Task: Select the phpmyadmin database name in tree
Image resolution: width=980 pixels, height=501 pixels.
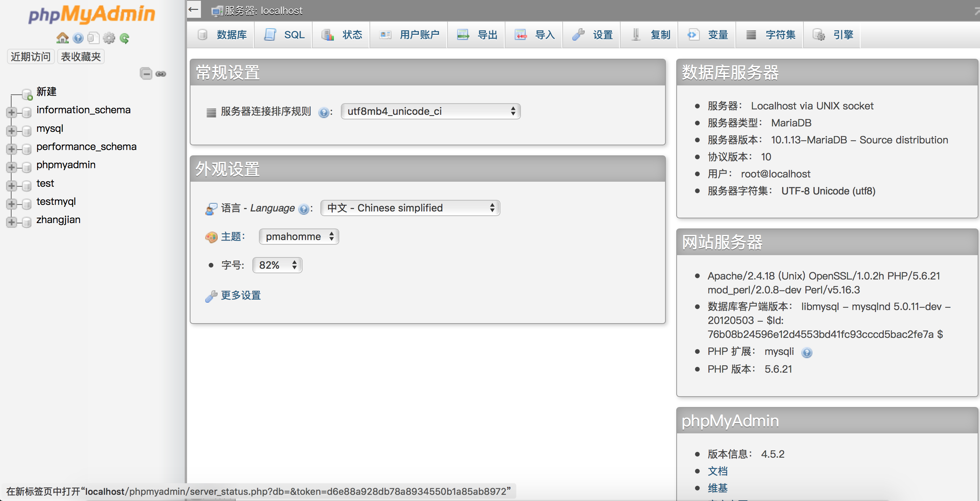Action: pyautogui.click(x=66, y=165)
